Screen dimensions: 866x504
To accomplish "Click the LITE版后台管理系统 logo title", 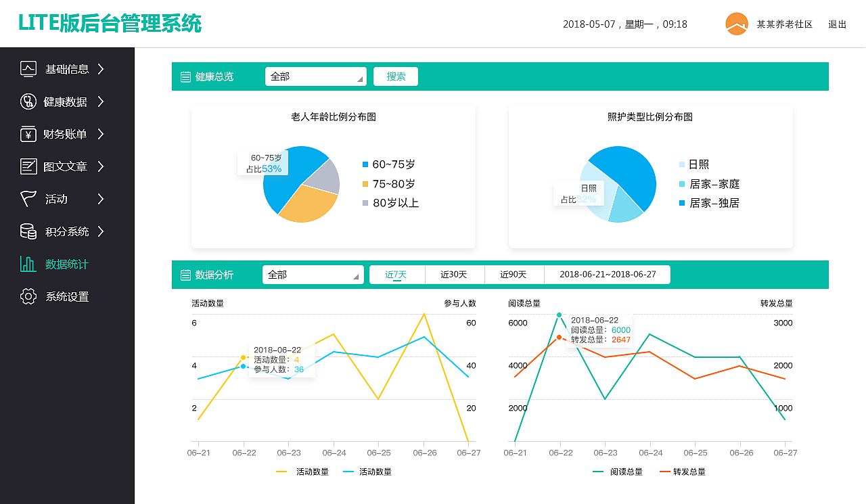I will point(110,23).
